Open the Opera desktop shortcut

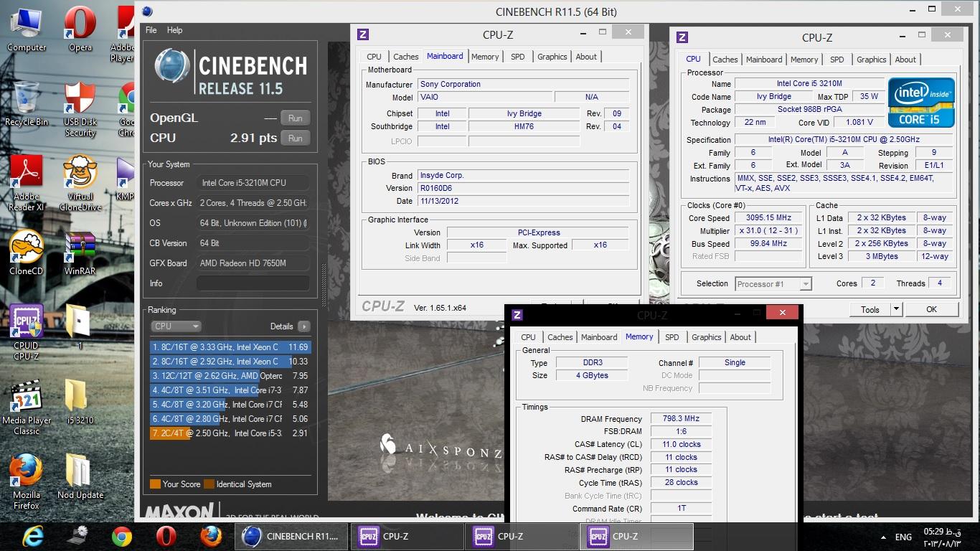point(80,29)
